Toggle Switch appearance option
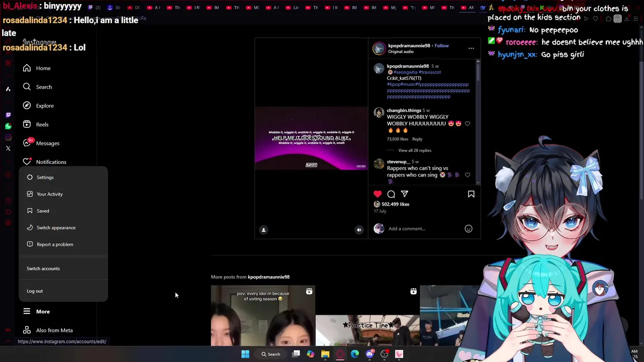Viewport: 644px width, 362px height. point(63,228)
